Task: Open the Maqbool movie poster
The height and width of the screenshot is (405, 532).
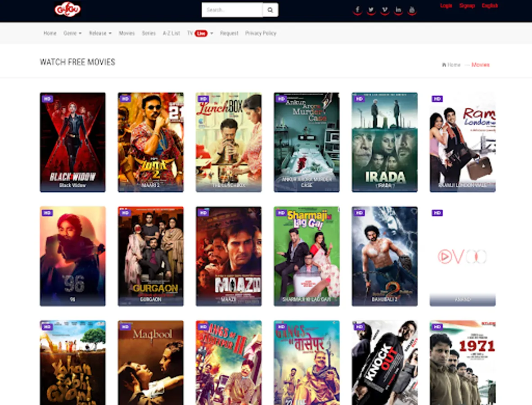Action: [x=151, y=363]
